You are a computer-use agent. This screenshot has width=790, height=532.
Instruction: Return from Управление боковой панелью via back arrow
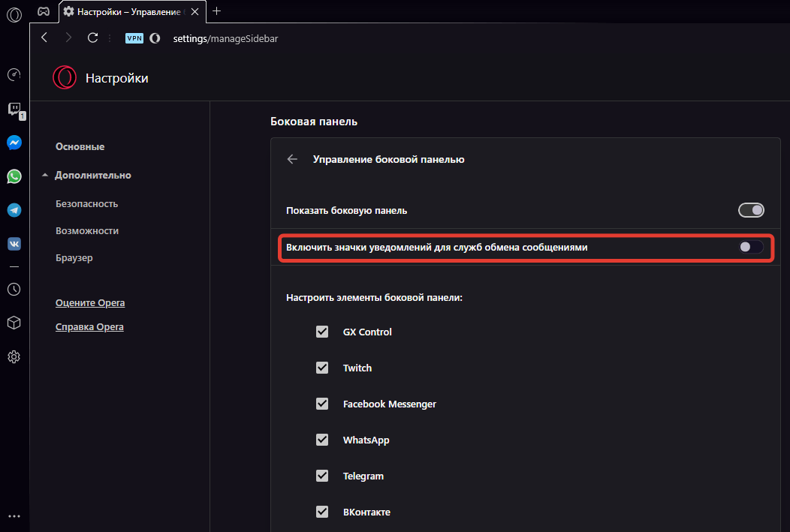coord(292,159)
